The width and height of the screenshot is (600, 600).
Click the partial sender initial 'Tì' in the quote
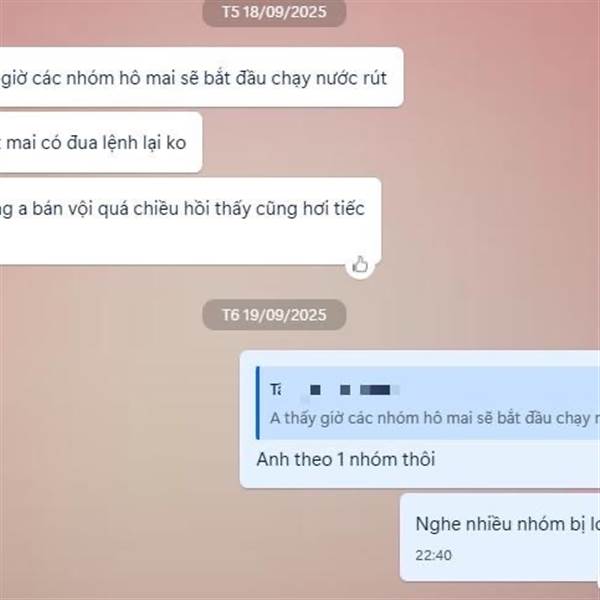coord(276,390)
